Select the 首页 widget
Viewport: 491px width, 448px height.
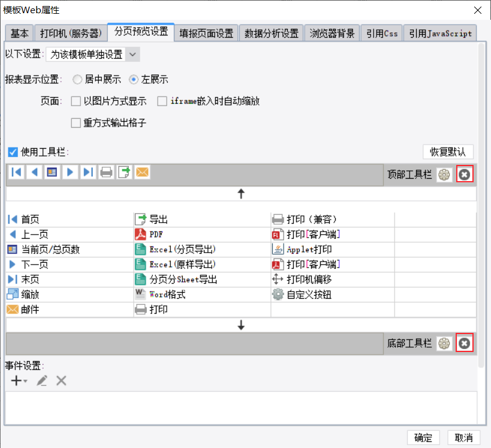pyautogui.click(x=70, y=220)
